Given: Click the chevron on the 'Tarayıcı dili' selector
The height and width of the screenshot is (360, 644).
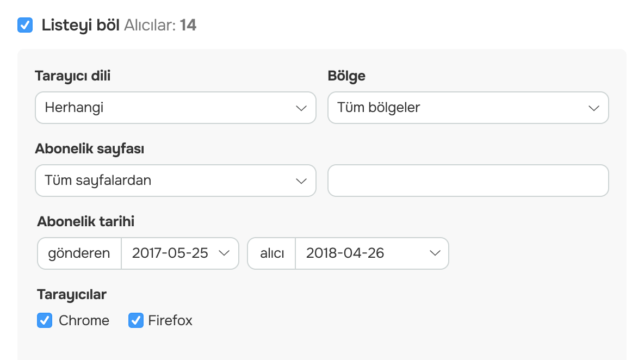Looking at the screenshot, I should [302, 108].
